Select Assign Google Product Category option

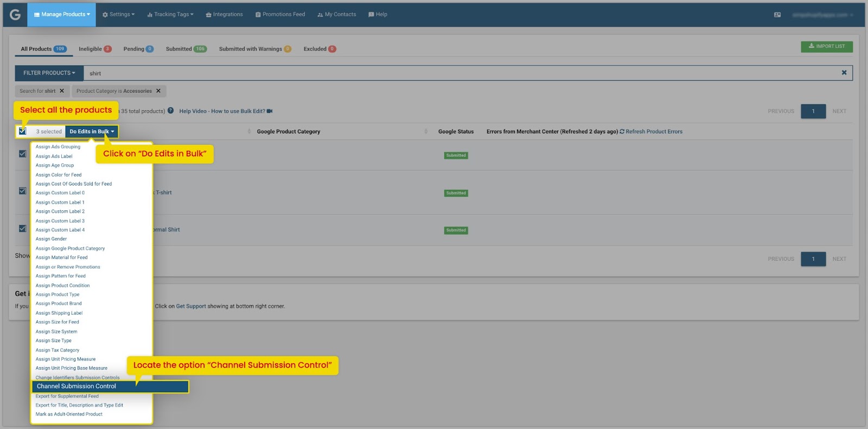(70, 248)
